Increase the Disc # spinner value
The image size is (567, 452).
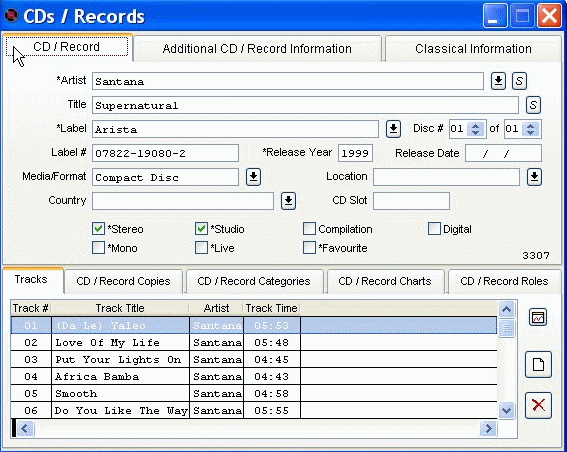point(476,125)
